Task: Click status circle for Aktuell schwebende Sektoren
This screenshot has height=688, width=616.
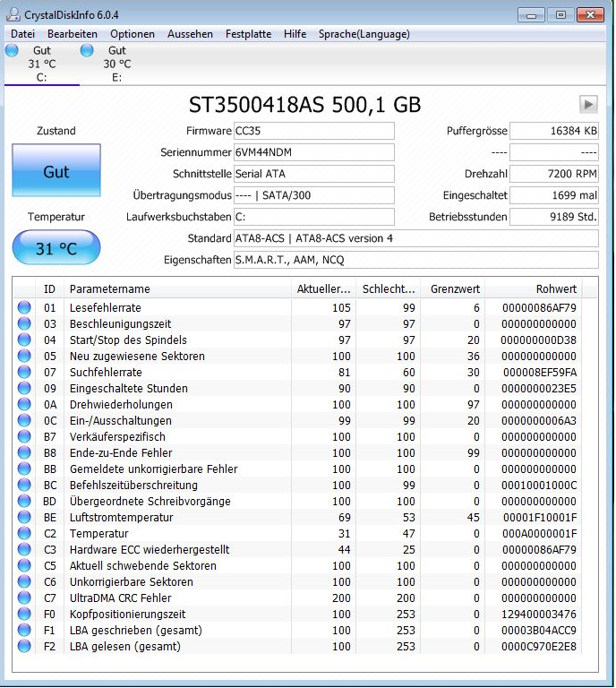Action: [x=24, y=565]
